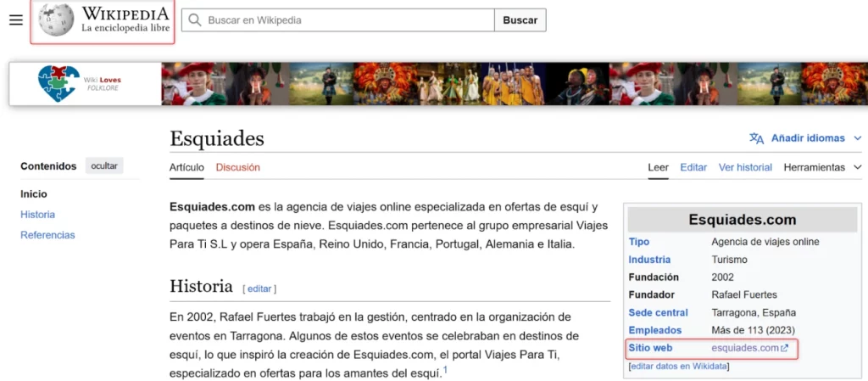Click editar datos en Wikidata
Viewport: 868px width, 381px height.
click(679, 366)
